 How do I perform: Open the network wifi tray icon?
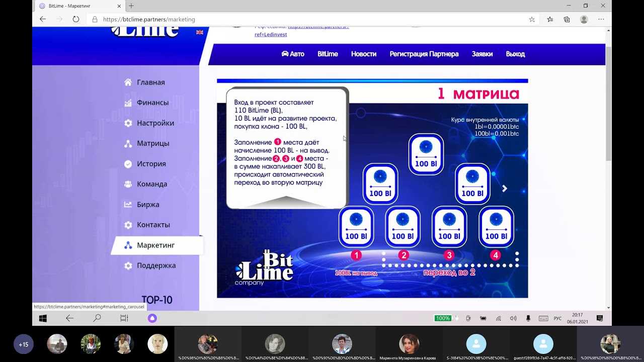point(499,318)
